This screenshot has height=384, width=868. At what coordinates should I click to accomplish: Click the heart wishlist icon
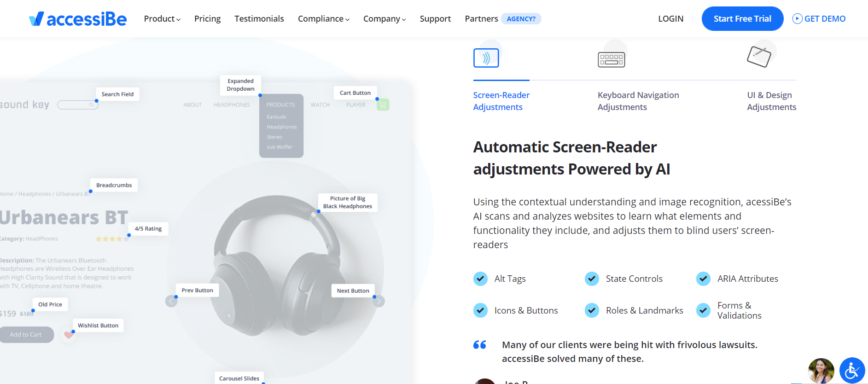(x=69, y=335)
